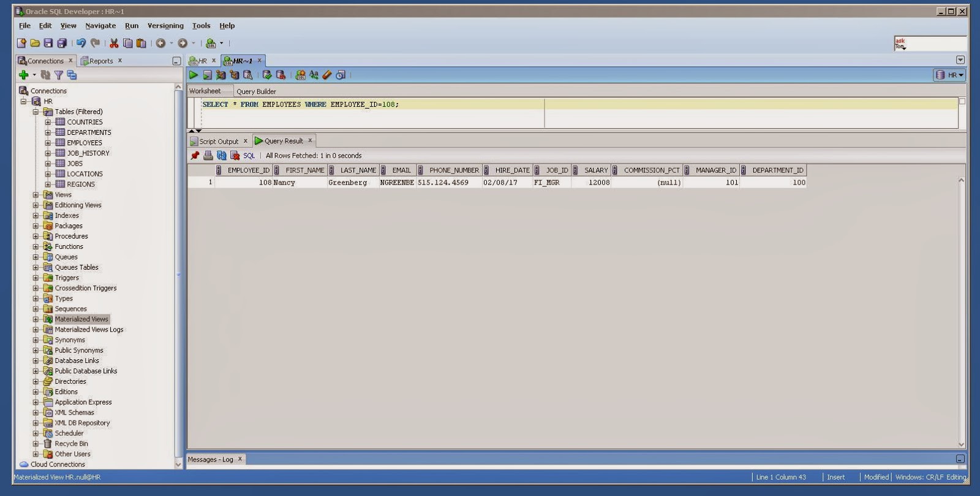
Task: Open dropdown arrow beside New Connection plus
Action: tap(34, 75)
